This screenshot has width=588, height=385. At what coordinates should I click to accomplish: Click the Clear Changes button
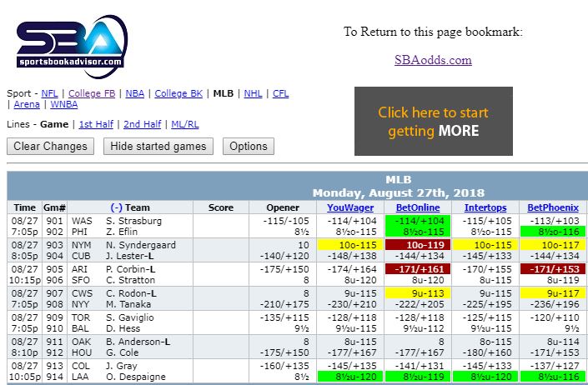pos(50,146)
